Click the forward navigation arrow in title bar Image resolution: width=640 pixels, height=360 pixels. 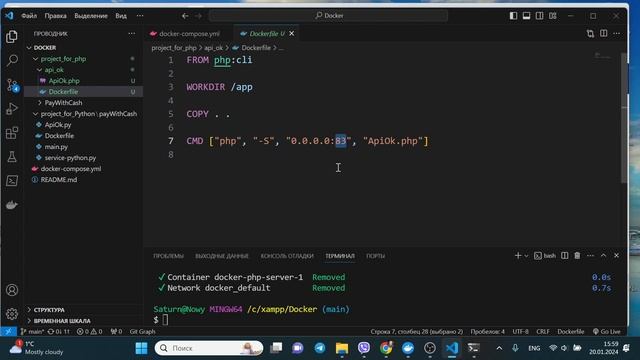point(198,16)
